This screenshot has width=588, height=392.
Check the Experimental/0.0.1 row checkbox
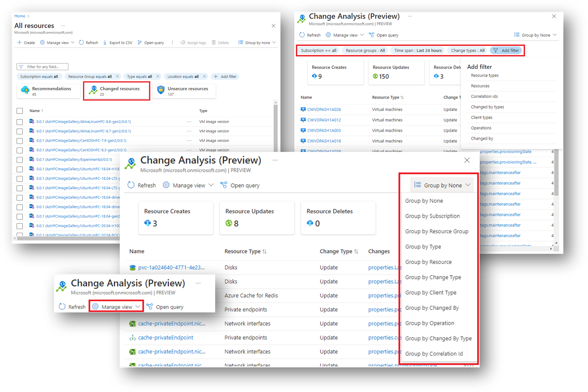point(20,160)
